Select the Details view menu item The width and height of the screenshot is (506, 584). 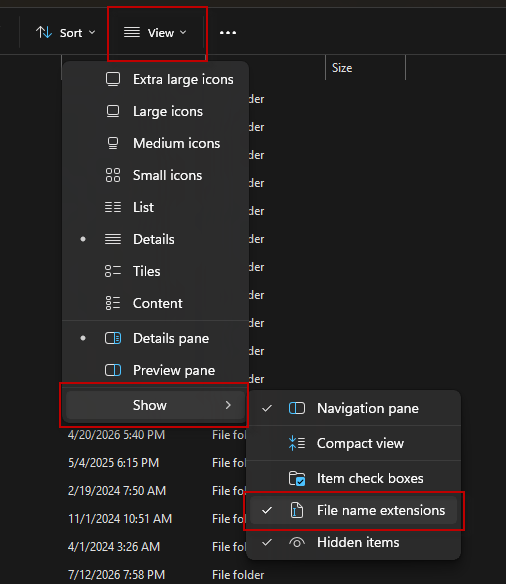coord(155,239)
